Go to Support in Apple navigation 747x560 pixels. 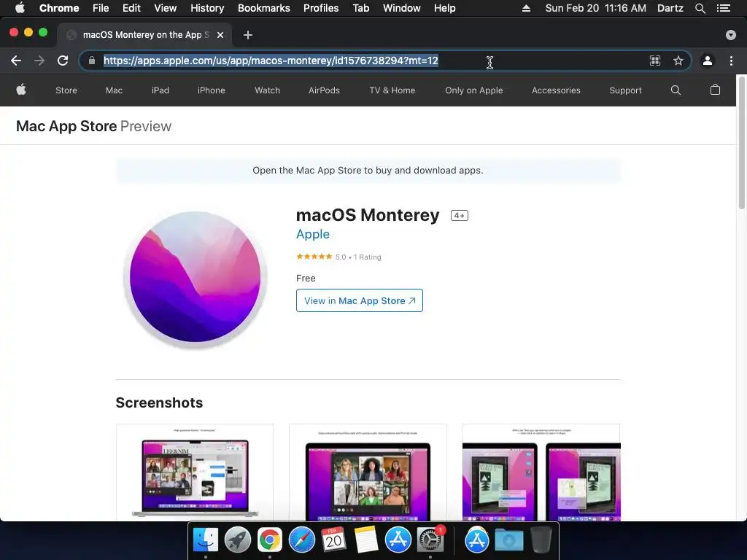coord(625,90)
